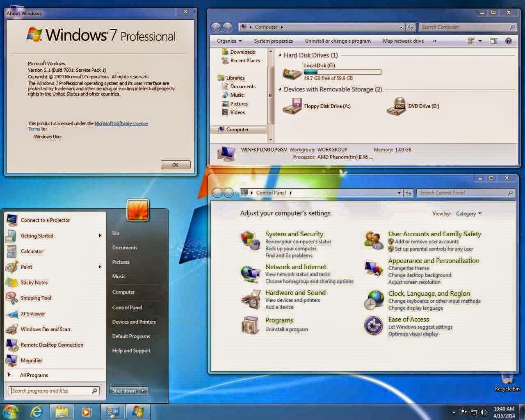Click the user account picture in Start menu

137,210
